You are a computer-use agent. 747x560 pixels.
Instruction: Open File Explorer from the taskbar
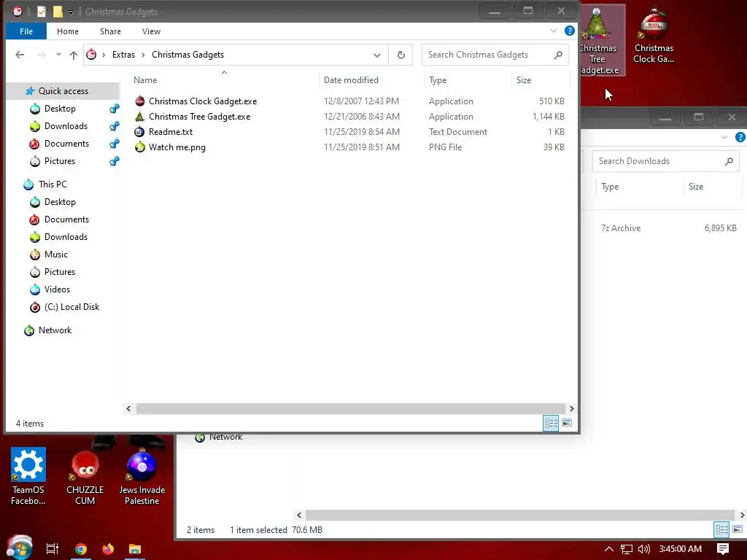tap(135, 549)
